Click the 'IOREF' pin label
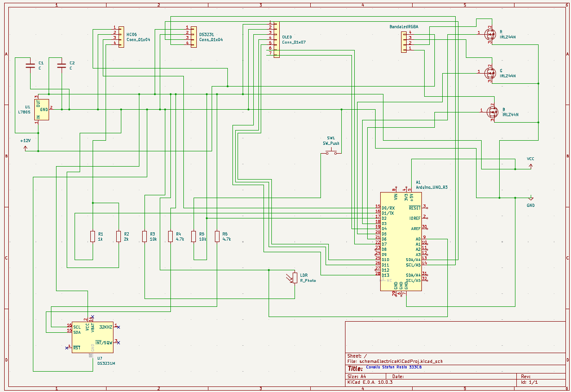This screenshot has width=571, height=392. (415, 218)
